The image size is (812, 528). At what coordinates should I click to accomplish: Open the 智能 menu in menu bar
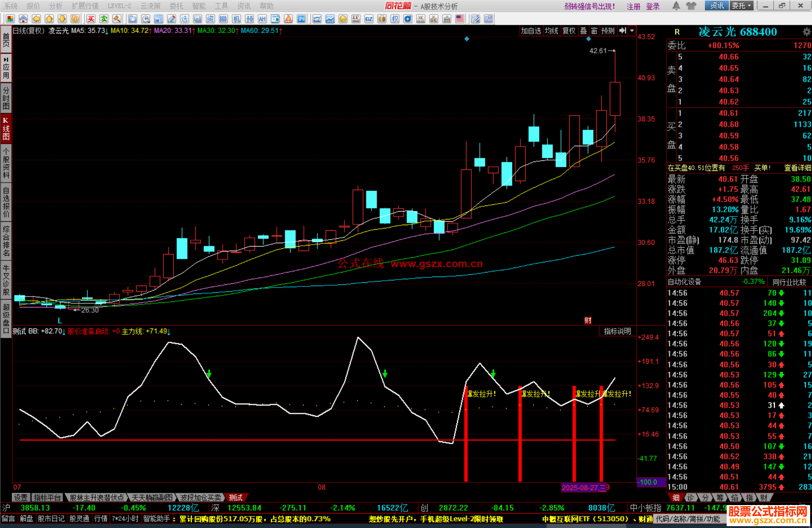198,6
